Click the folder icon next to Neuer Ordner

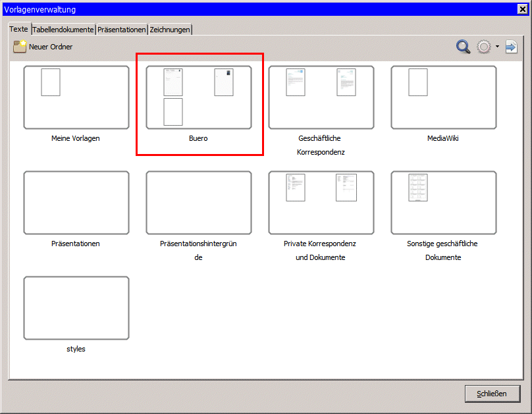point(18,47)
